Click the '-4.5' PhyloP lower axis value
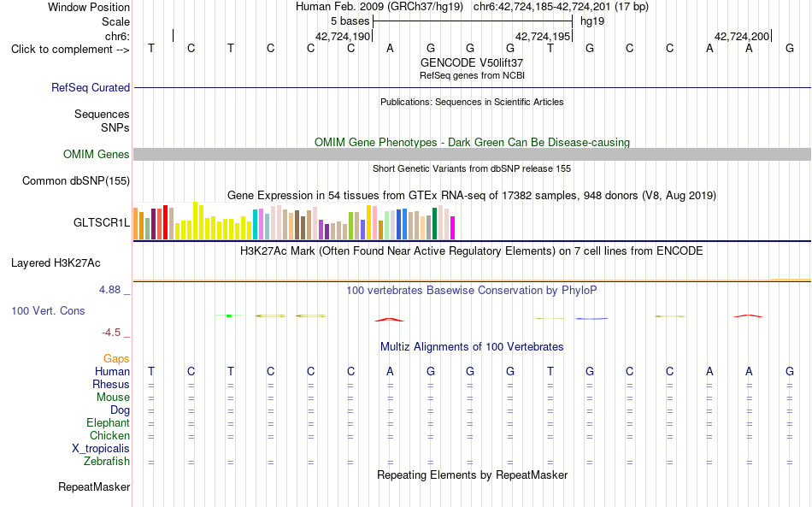 click(111, 333)
